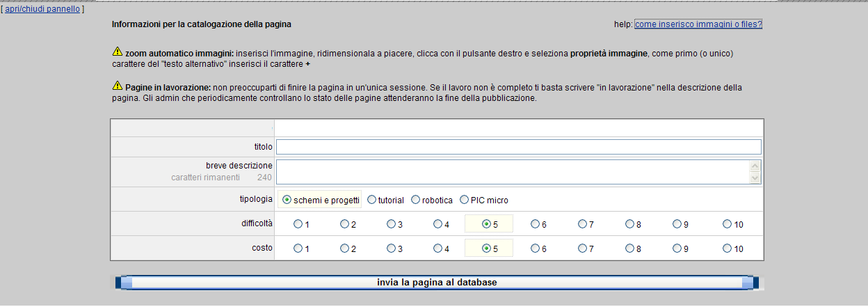868x307 pixels.
Task: Open the apri/chiudi pannello link
Action: coord(42,10)
